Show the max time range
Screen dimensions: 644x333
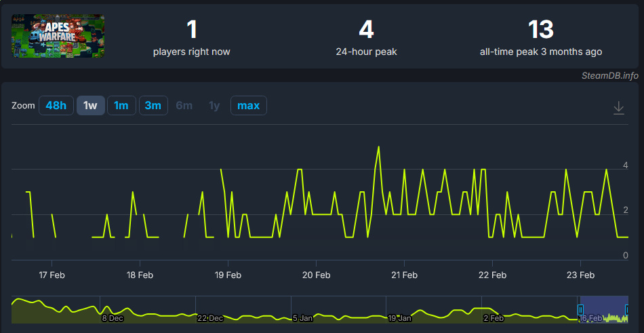249,106
